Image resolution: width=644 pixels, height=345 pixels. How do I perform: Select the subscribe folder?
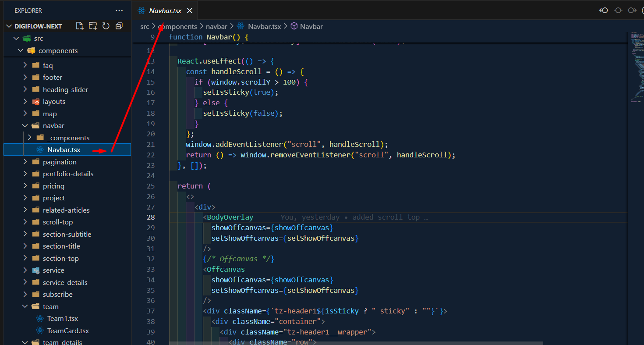click(x=67, y=295)
